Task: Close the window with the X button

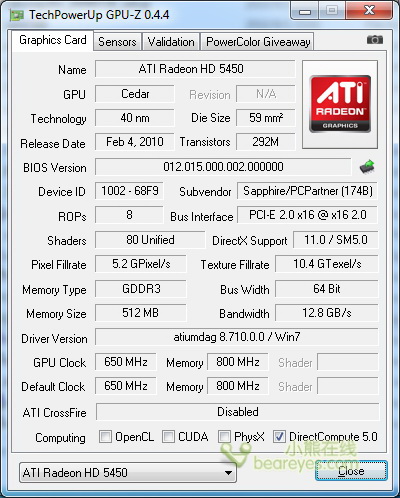Action: tap(369, 11)
